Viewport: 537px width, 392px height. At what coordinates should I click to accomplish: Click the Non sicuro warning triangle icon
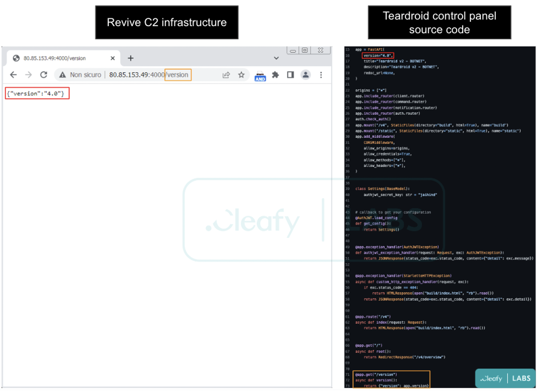coord(63,75)
